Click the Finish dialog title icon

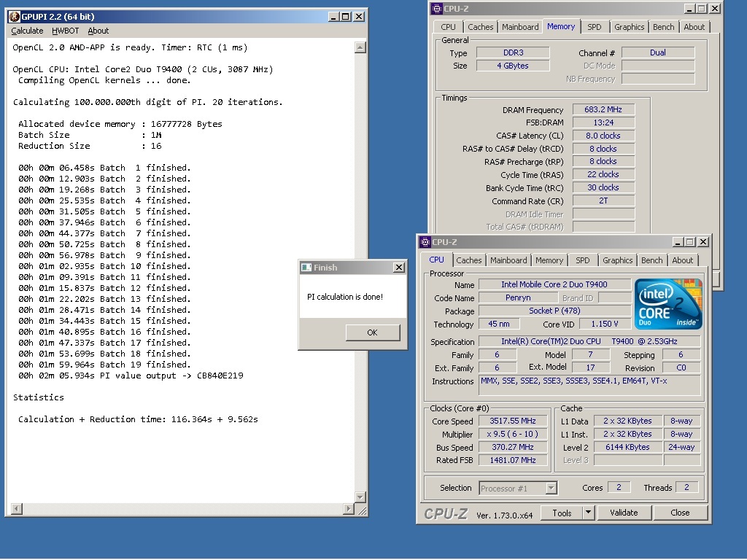tap(306, 268)
